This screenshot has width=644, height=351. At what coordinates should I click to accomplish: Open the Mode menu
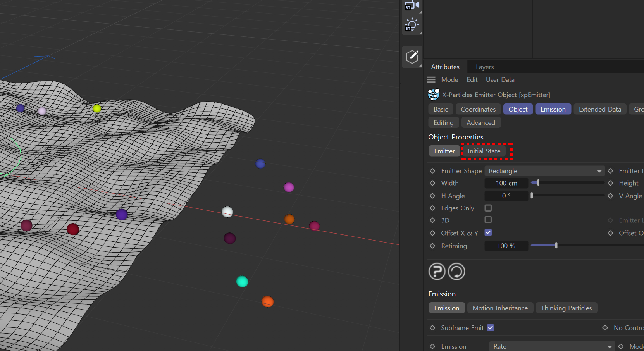(449, 79)
